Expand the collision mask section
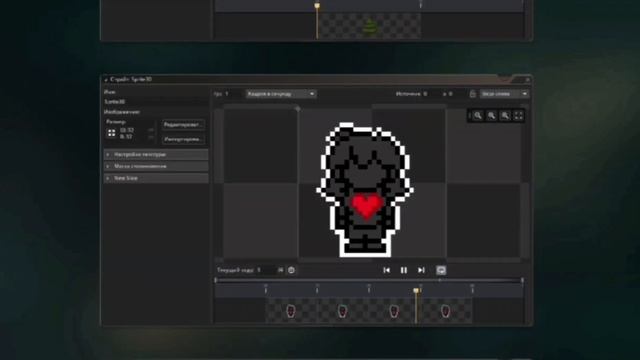 pos(156,167)
